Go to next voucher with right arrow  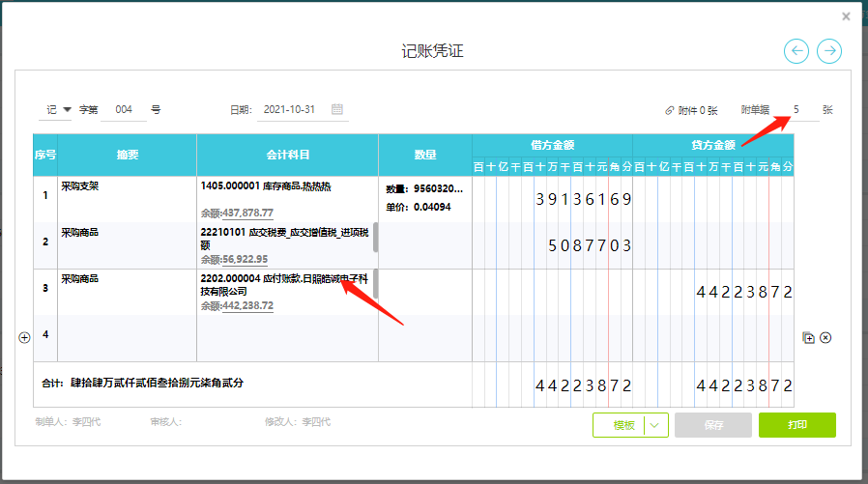point(829,51)
